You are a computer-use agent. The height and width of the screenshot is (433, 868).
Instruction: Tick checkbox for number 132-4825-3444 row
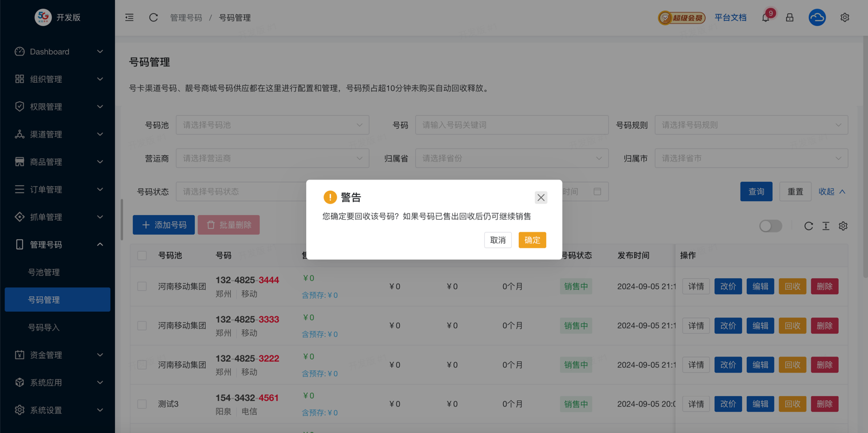point(142,286)
